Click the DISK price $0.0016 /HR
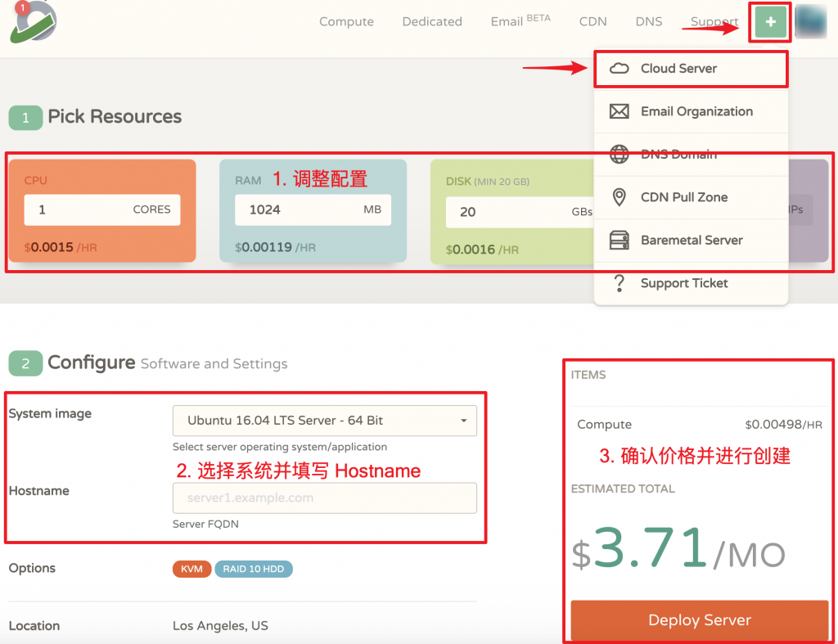Viewport: 838px width, 644px height. pos(482,250)
